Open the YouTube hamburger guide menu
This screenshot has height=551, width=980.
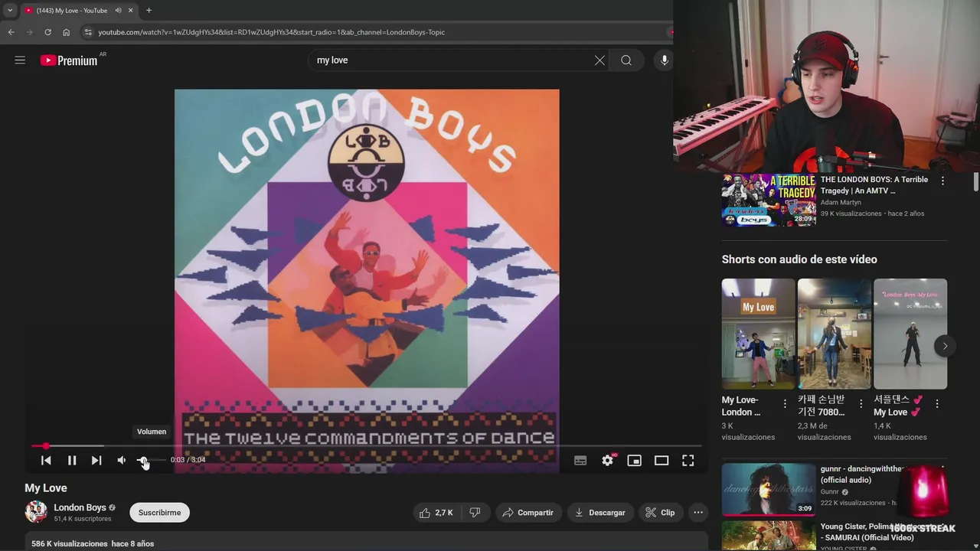(20, 60)
